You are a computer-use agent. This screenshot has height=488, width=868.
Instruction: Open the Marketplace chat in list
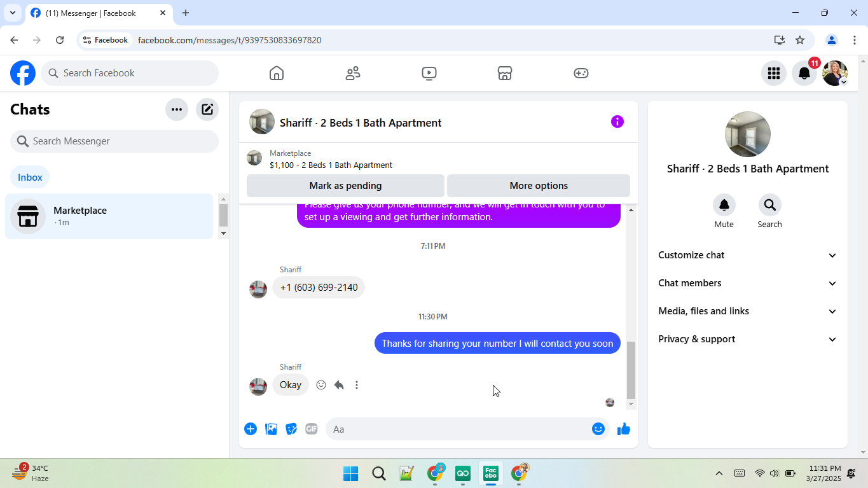pyautogui.click(x=109, y=216)
